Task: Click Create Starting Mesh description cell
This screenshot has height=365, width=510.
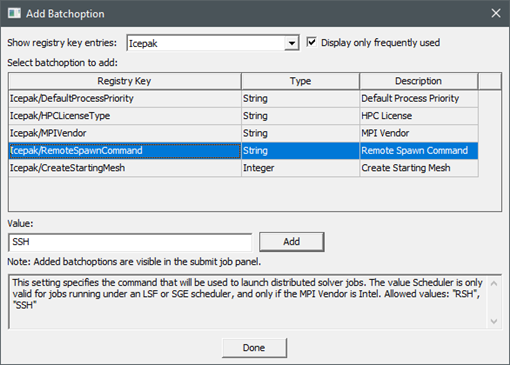Action: [x=419, y=168]
